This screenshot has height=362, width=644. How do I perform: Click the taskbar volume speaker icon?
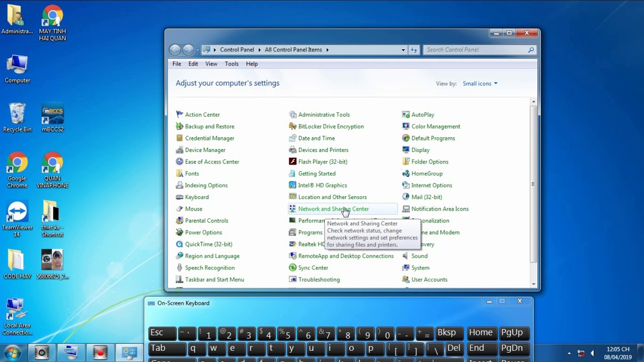(x=592, y=353)
